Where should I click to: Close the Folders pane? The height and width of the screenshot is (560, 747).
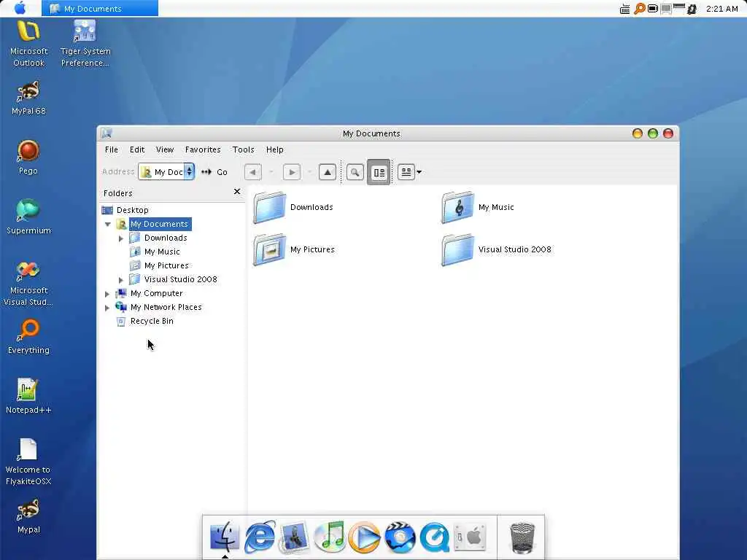[237, 192]
